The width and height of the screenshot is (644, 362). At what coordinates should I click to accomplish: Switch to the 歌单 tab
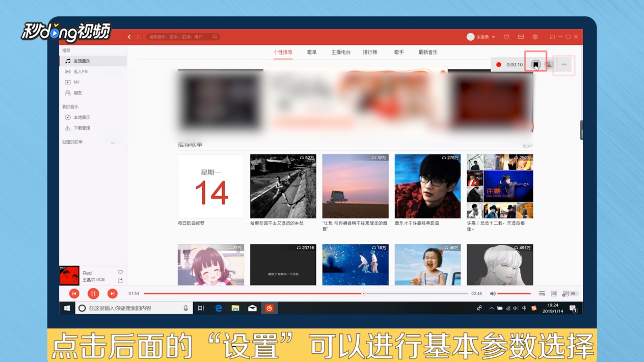[x=312, y=52]
